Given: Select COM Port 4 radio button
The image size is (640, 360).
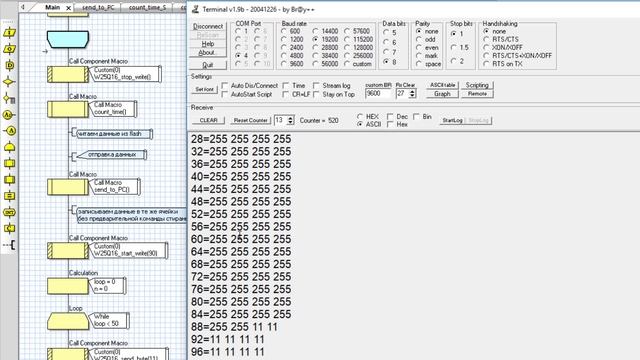Looking at the screenshot, I should (238, 56).
